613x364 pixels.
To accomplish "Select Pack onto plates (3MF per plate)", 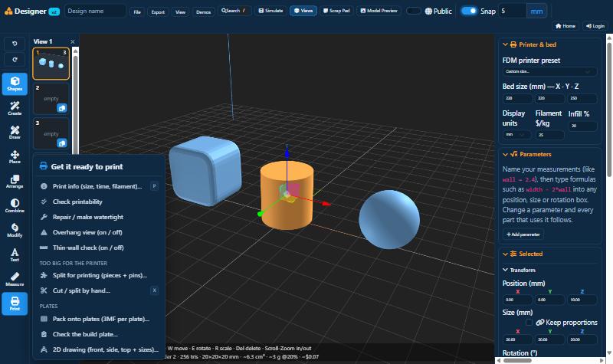I will [99, 319].
